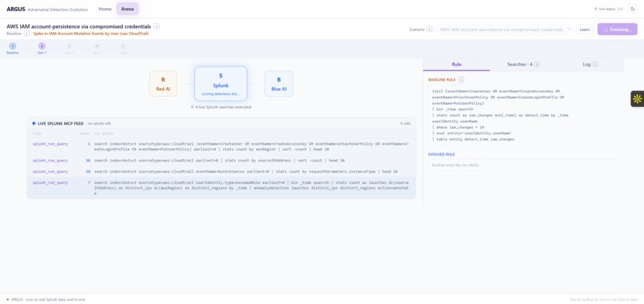
Task: Select the Rule tab
Action: coord(456,65)
